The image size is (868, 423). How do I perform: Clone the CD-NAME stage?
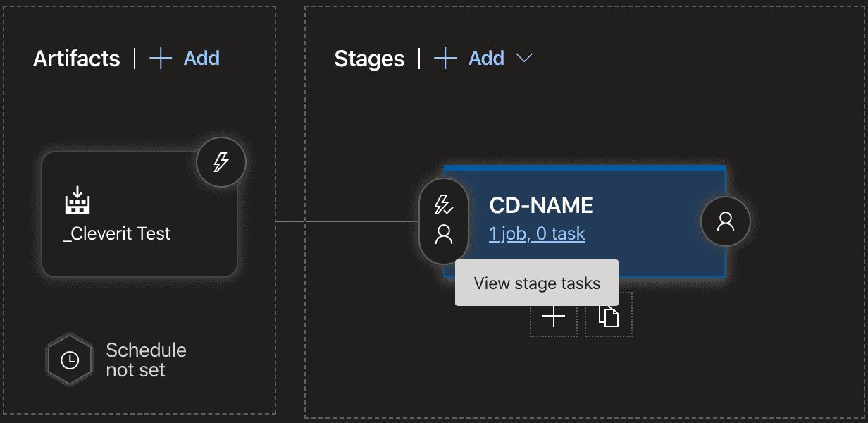(609, 317)
